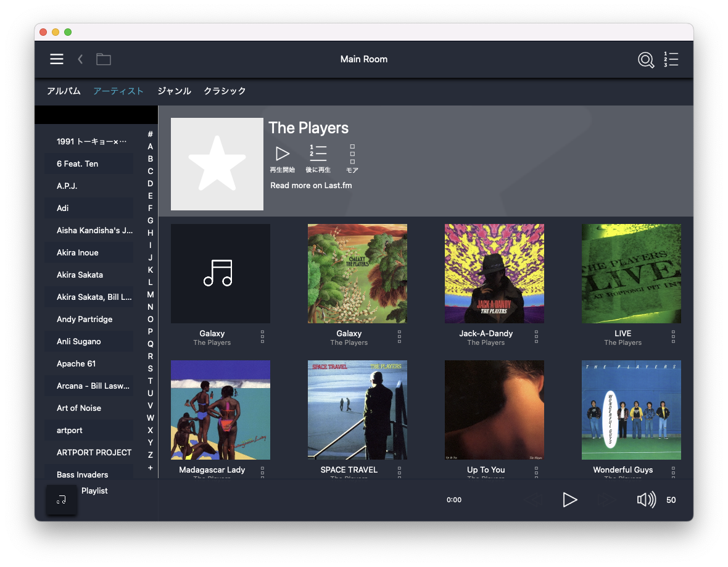Open the search magnifier

(x=646, y=59)
